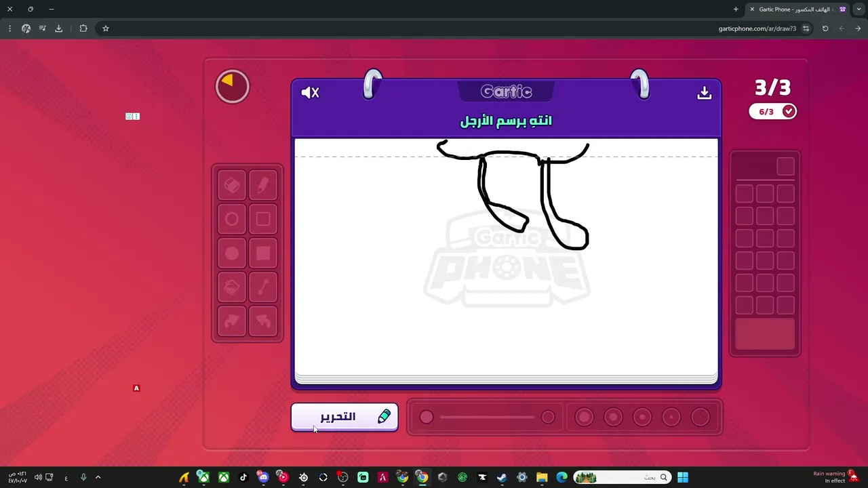Image resolution: width=868 pixels, height=488 pixels.
Task: Select the hollow circle shape tool
Action: click(232, 219)
